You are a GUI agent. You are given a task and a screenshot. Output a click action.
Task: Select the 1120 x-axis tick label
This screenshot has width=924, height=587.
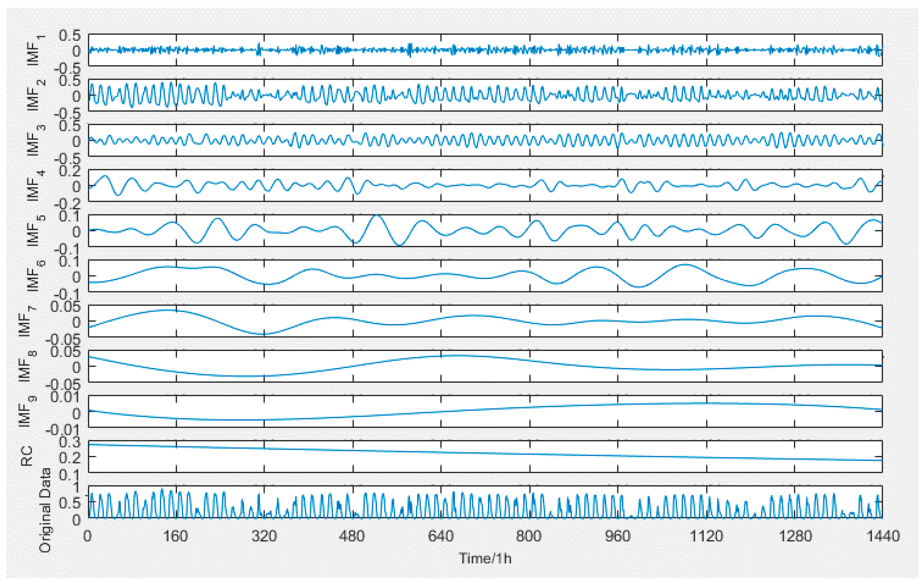click(706, 536)
